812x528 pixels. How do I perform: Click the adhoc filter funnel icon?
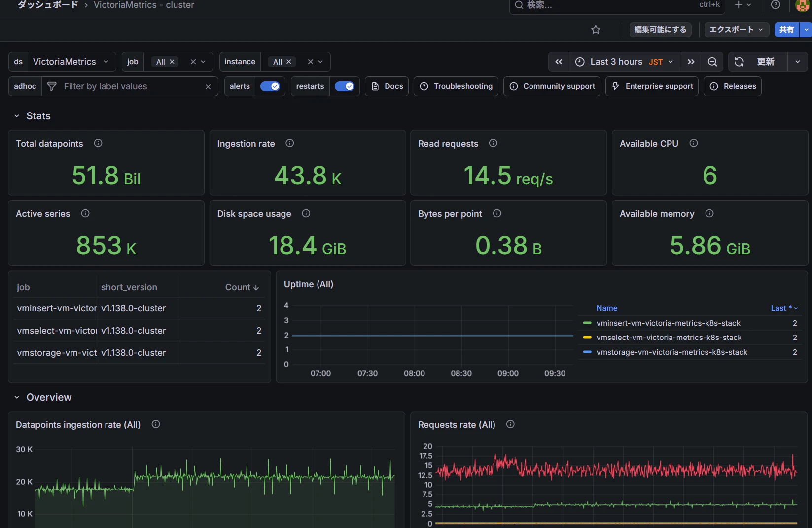tap(52, 86)
